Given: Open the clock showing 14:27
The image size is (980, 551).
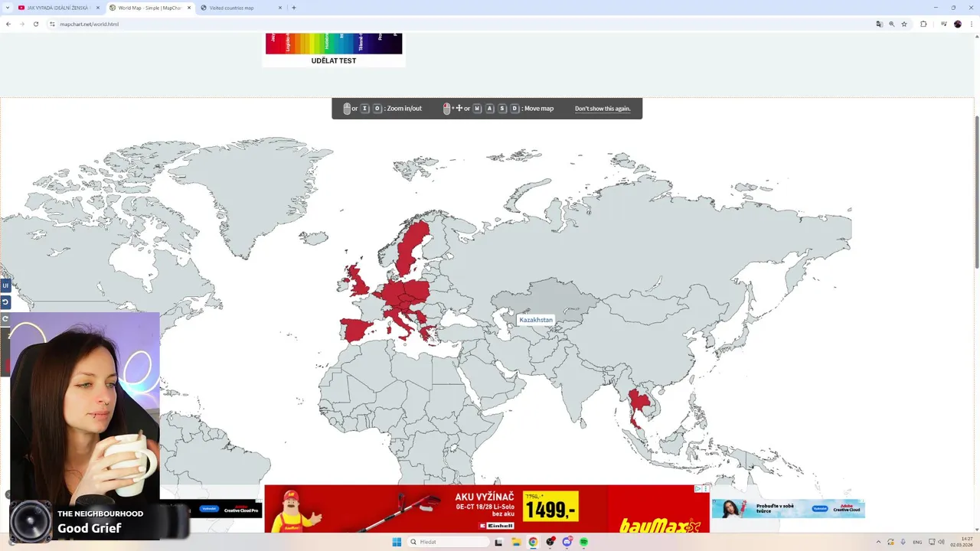Looking at the screenshot, I should tap(963, 542).
